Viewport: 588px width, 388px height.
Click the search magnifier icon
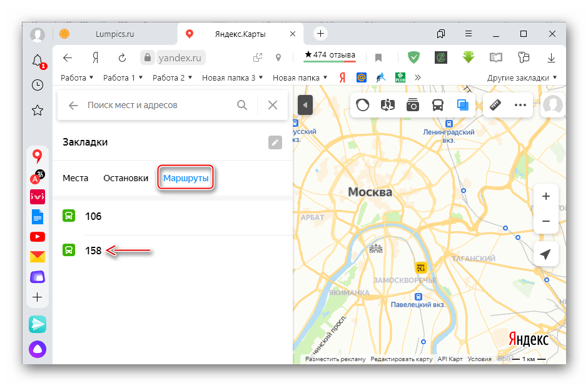(x=242, y=106)
